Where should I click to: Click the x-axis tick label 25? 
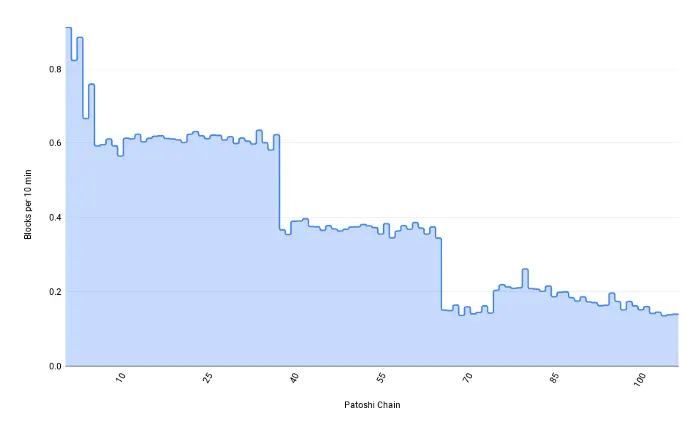click(x=208, y=378)
